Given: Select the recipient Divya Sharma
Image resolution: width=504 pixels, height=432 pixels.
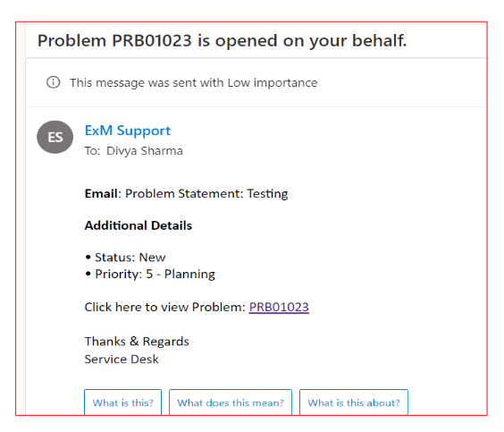Looking at the screenshot, I should click(145, 151).
